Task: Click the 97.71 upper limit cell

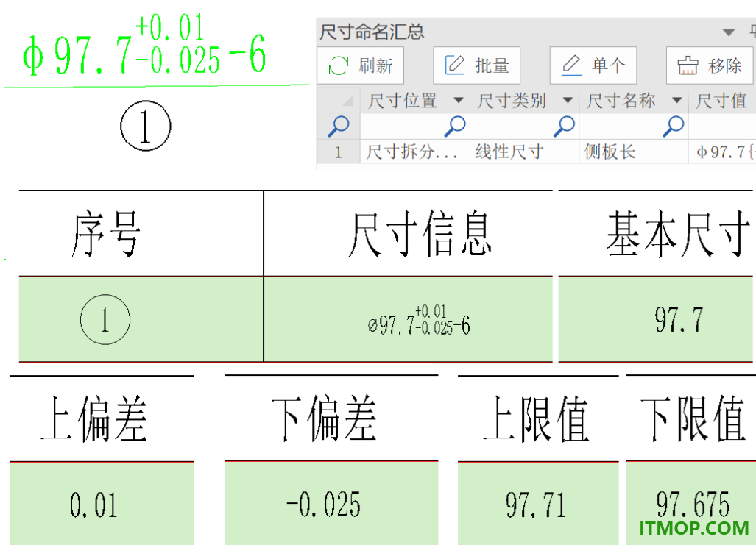Action: [538, 504]
